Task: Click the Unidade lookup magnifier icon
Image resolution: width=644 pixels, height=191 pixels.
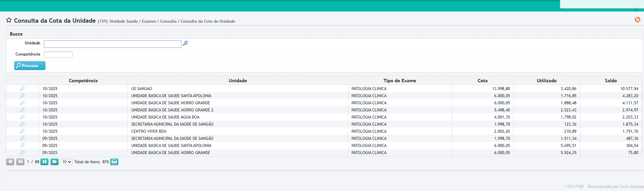Action: 186,43
